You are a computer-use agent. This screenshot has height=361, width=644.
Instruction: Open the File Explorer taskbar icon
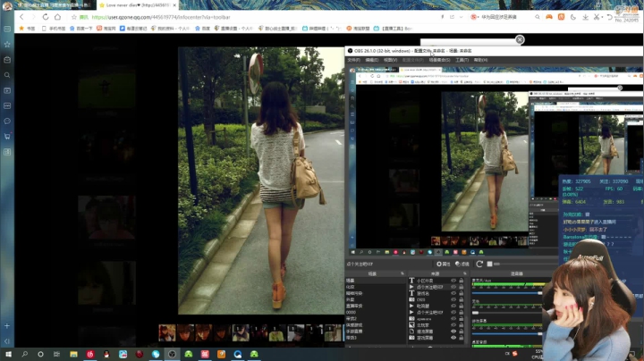point(73,354)
